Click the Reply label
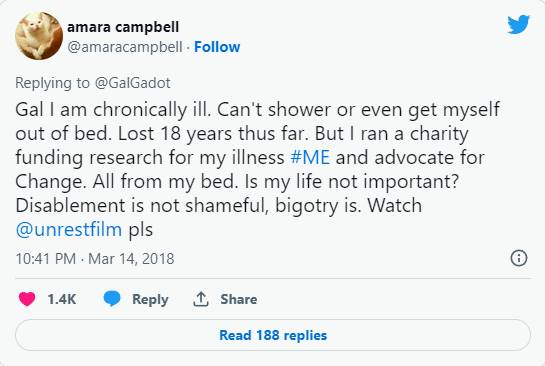This screenshot has height=366, width=545. [150, 300]
